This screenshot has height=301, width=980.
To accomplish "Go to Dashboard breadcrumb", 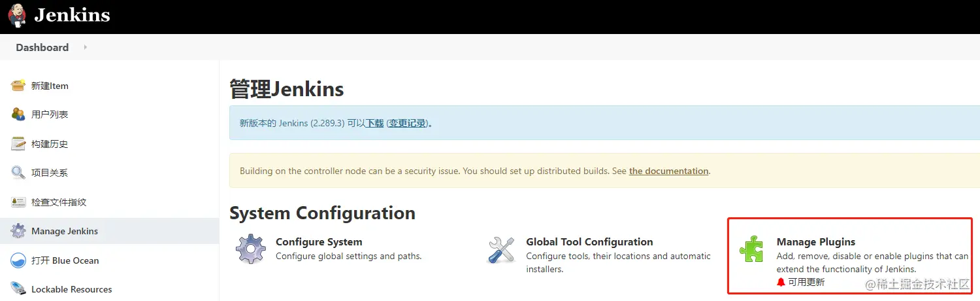I will tap(42, 47).
